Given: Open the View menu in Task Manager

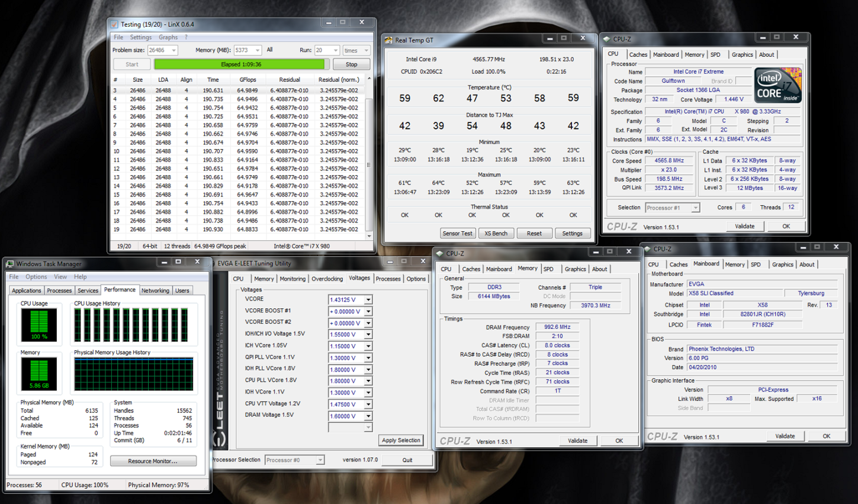Looking at the screenshot, I should pos(60,276).
